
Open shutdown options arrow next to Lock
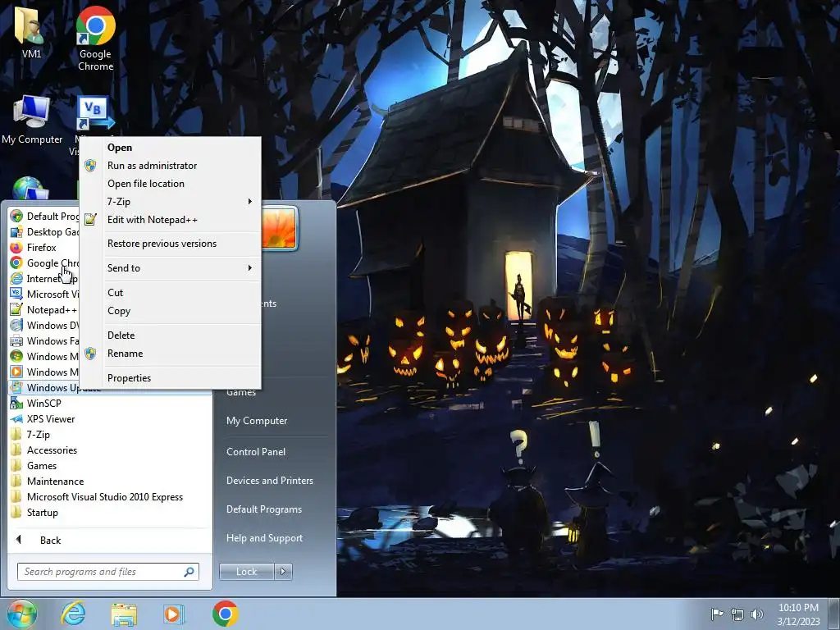[x=283, y=572]
